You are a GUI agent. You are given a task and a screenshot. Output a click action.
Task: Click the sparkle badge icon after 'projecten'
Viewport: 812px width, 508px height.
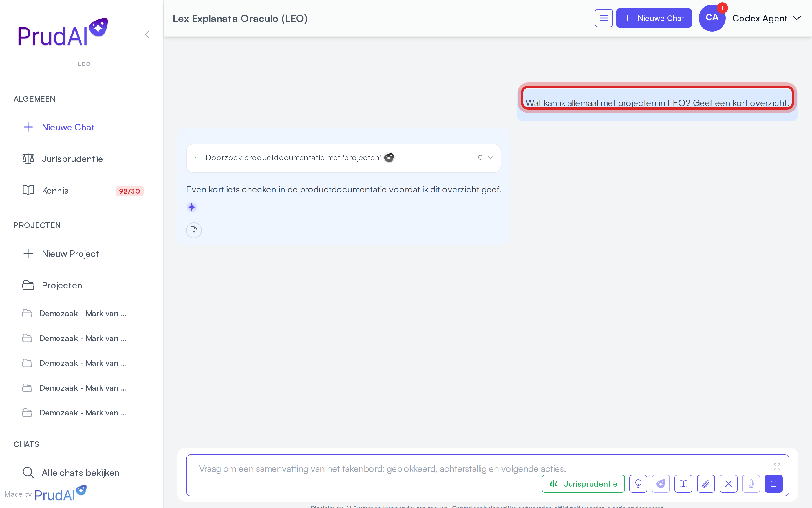tap(389, 157)
